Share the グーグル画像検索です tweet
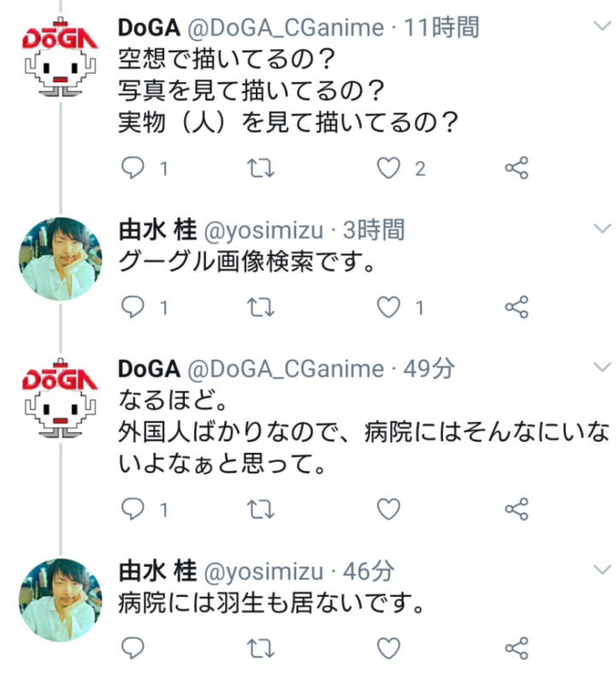The image size is (616, 679). [517, 307]
